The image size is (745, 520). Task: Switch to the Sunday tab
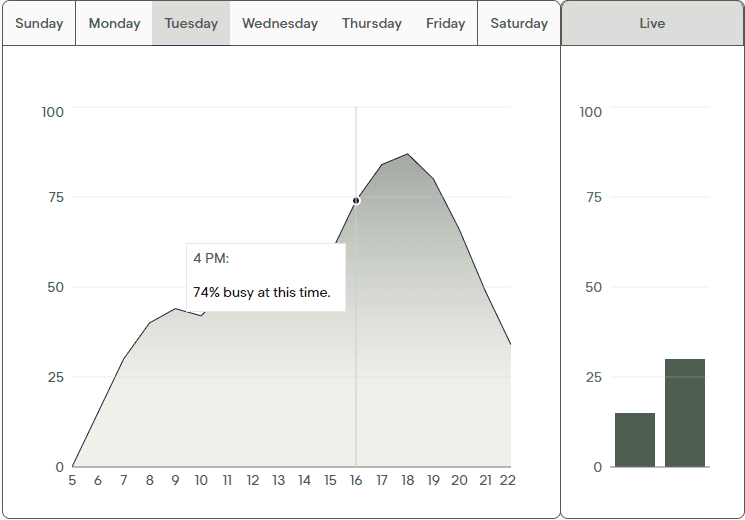coord(39,23)
